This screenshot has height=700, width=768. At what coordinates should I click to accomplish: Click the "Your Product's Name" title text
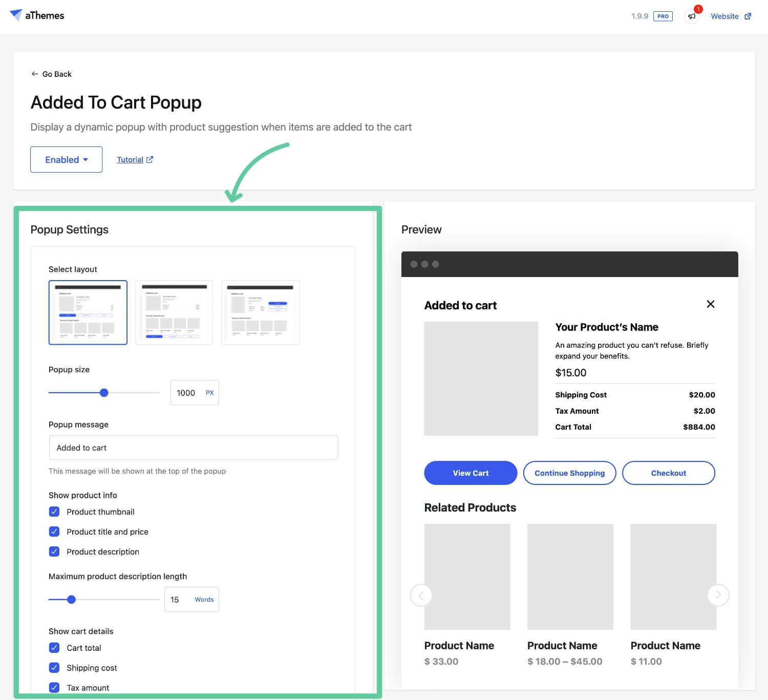pyautogui.click(x=607, y=327)
